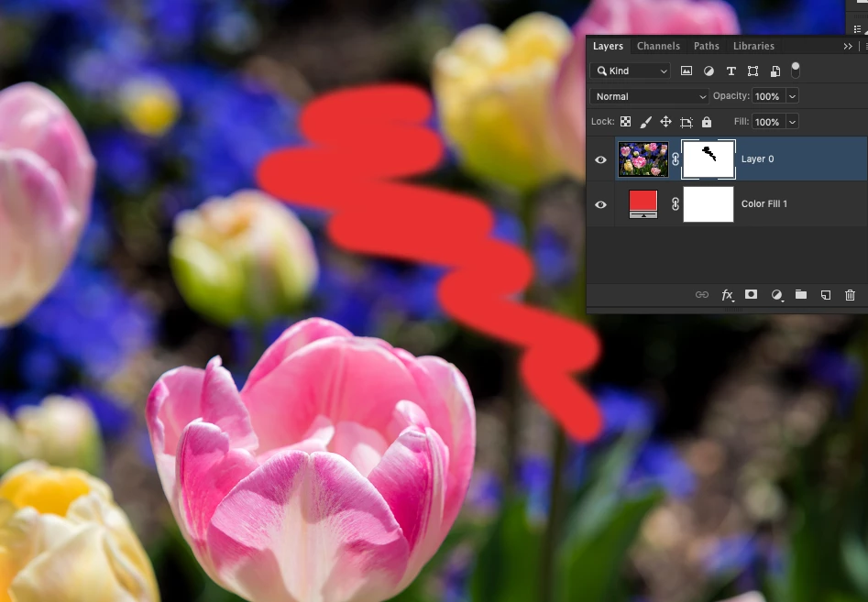Switch to the Channels tab

click(x=658, y=46)
